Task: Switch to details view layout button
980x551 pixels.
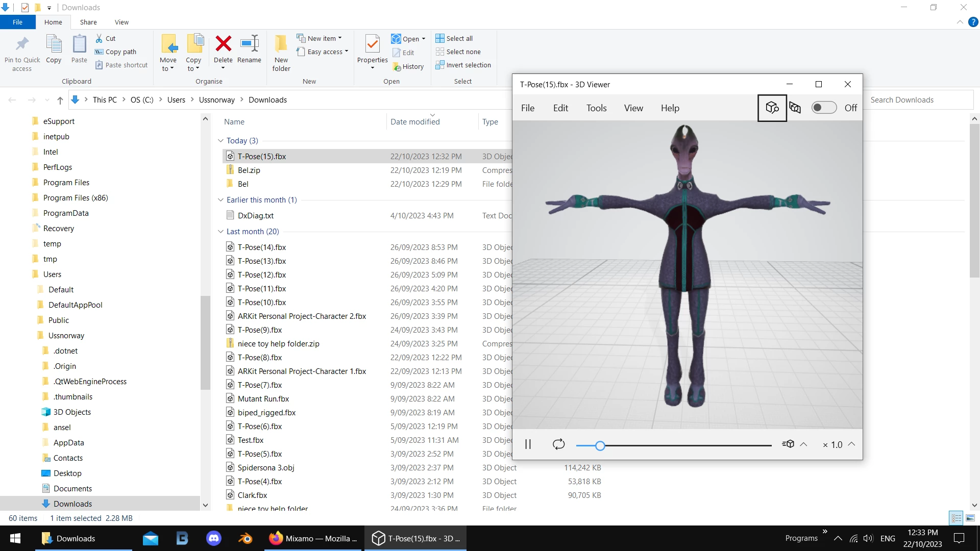Action: (956, 518)
